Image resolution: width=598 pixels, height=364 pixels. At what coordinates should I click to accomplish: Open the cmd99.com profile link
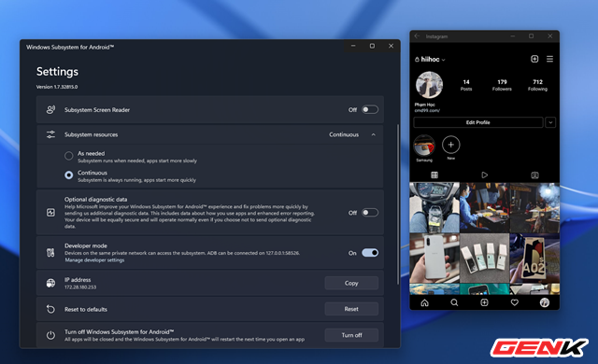click(427, 110)
